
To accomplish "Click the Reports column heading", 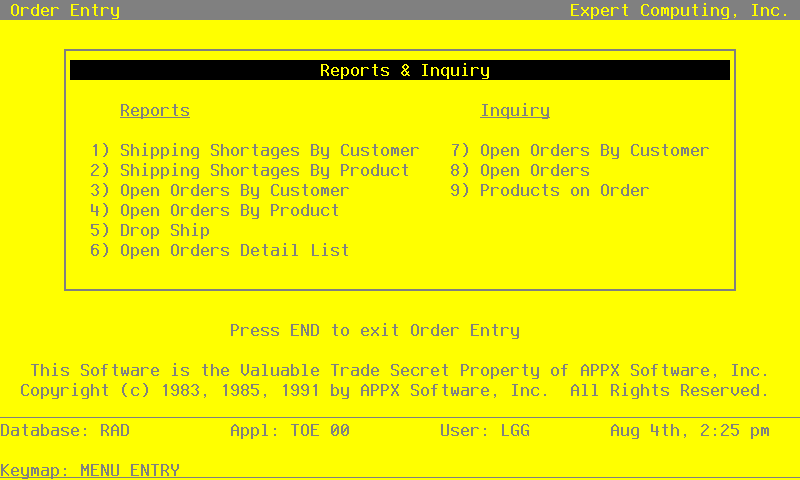I will pos(155,111).
